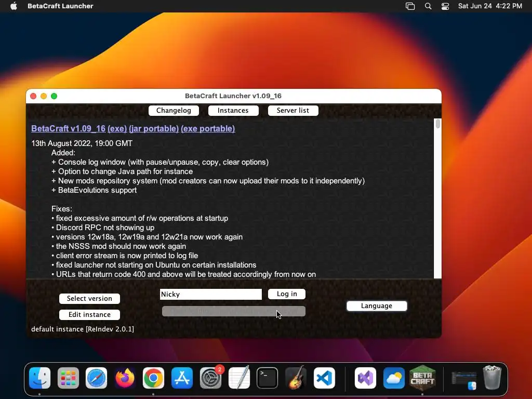Click "fixed launcher not starting on Ubuntu" line
Viewport: 532px width, 399px height.
coord(154,264)
